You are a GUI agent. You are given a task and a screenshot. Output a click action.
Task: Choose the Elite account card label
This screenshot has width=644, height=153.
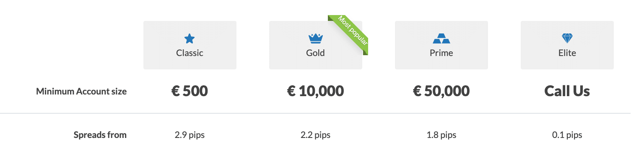567,53
